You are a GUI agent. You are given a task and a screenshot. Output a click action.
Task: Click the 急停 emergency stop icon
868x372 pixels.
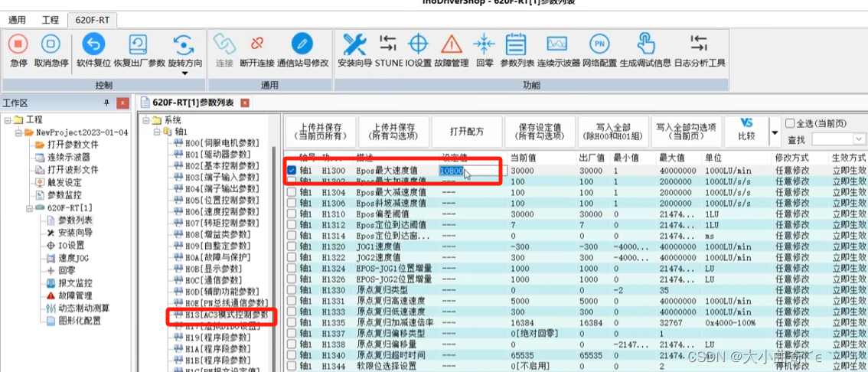[18, 44]
